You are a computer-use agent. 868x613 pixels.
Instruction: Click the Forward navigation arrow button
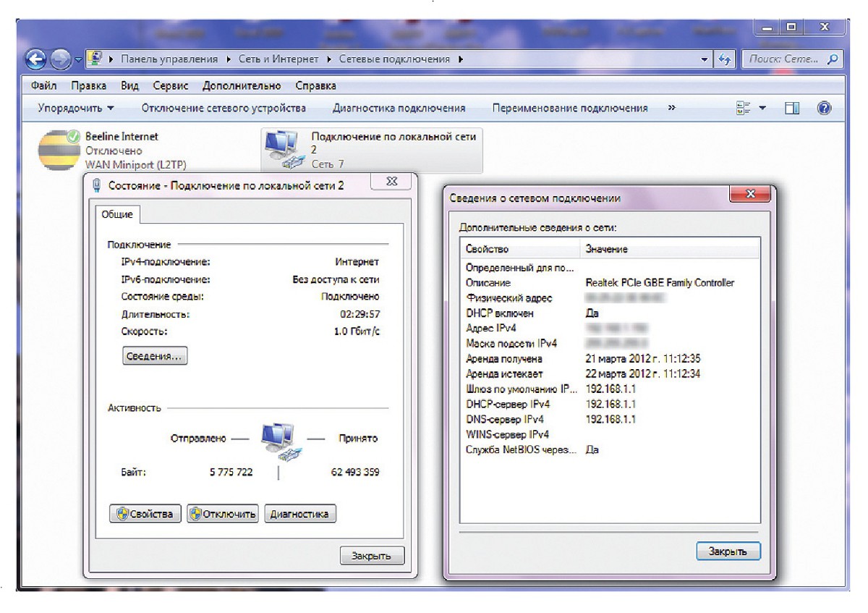[x=61, y=60]
